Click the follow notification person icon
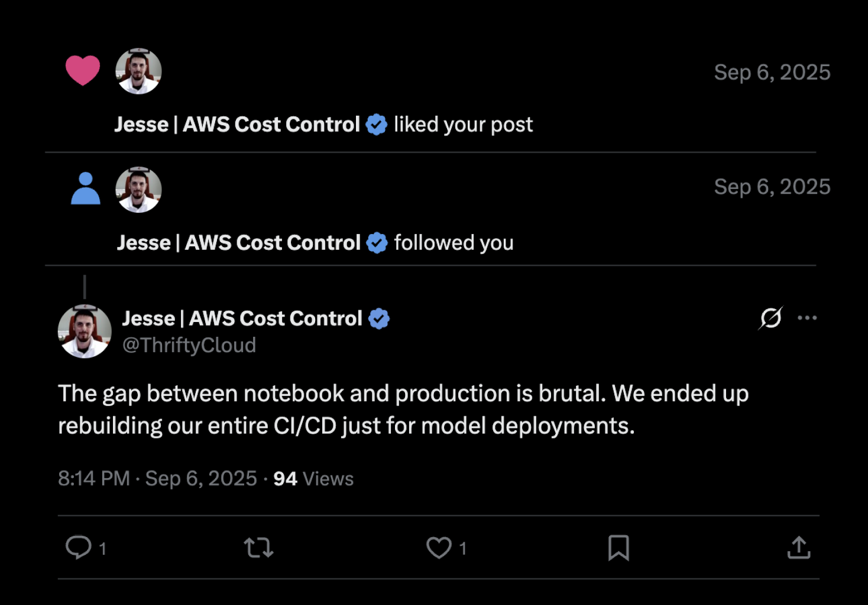 pyautogui.click(x=85, y=189)
